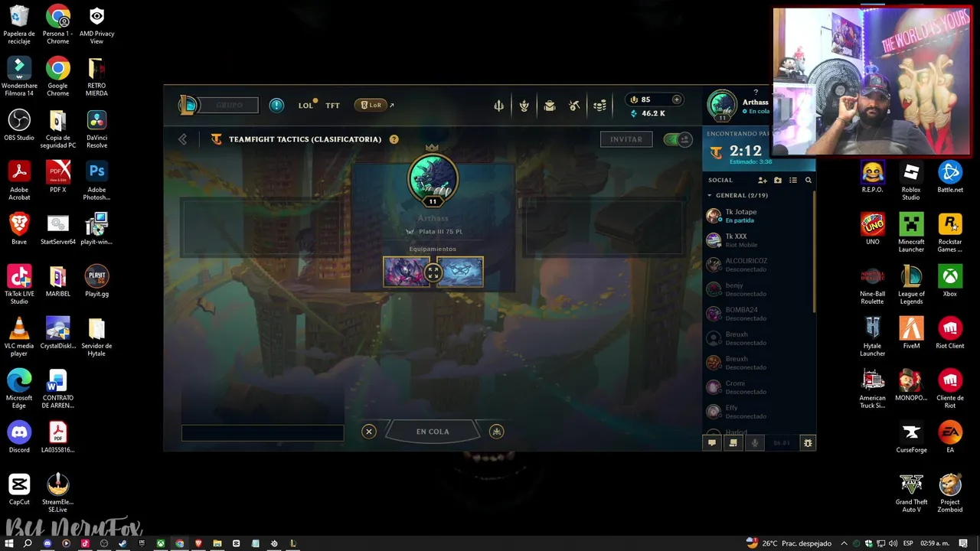980x551 pixels.
Task: Open the taskbar clock at 02:59 a. m.
Action: [936, 543]
